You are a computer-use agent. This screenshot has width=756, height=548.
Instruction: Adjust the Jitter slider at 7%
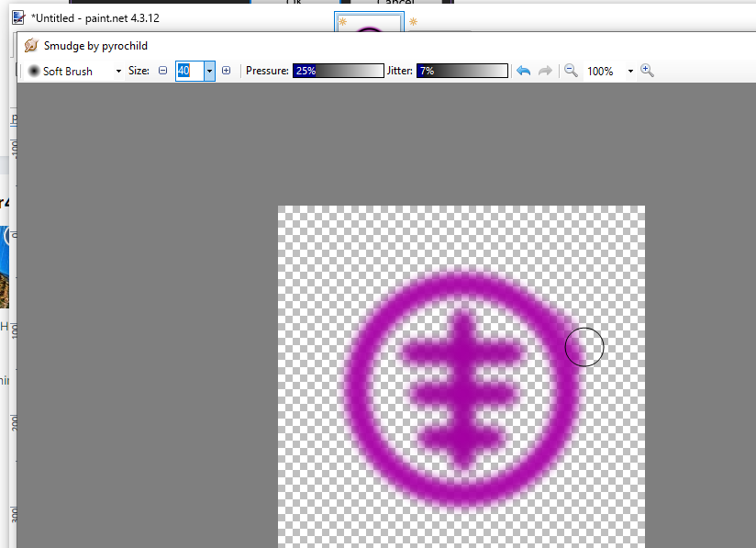click(x=461, y=71)
